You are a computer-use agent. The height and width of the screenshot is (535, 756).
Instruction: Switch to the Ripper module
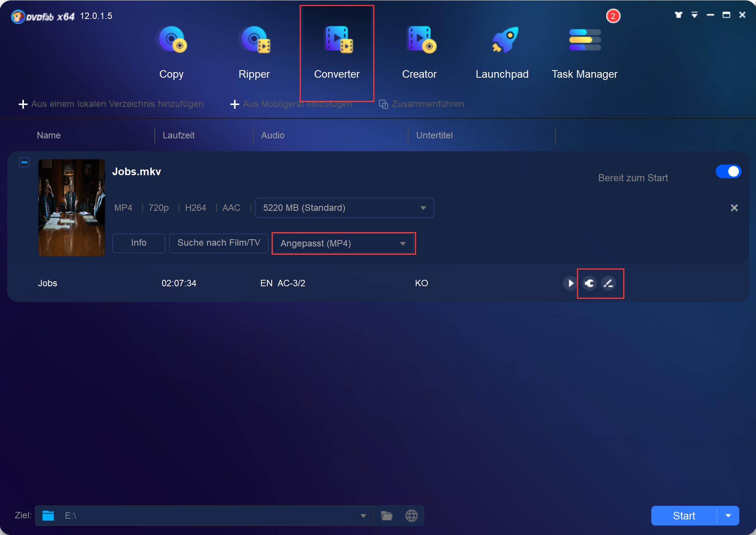point(254,52)
